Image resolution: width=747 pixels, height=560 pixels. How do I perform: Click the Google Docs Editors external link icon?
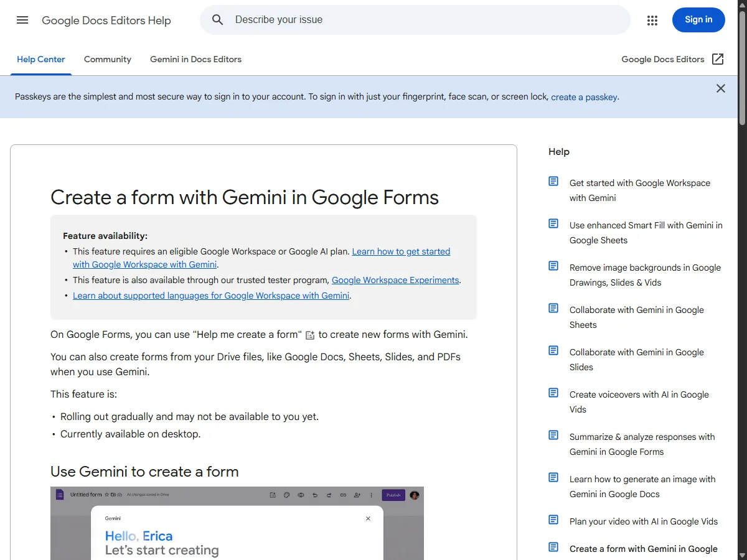[718, 59]
